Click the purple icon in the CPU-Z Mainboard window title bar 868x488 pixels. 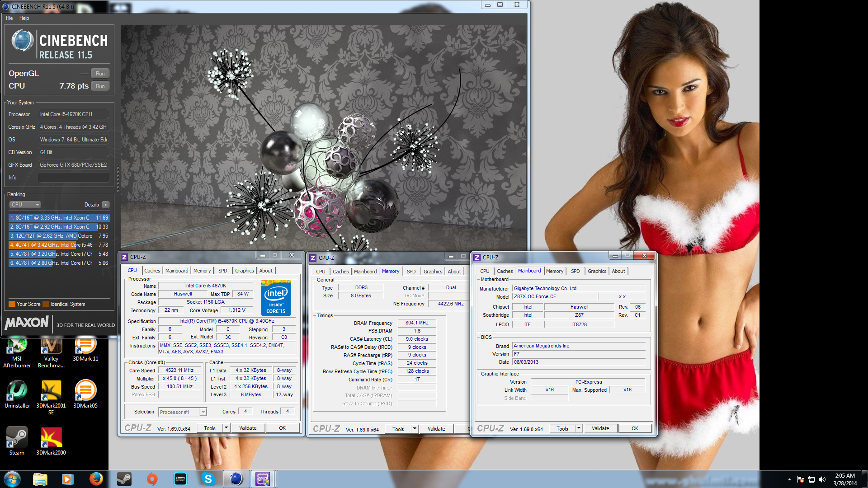[477, 257]
